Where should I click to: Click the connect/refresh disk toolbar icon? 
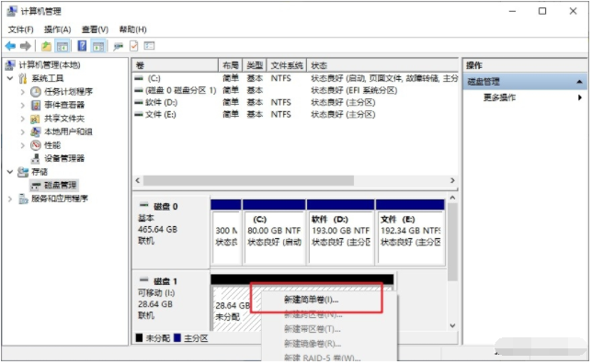tap(119, 46)
